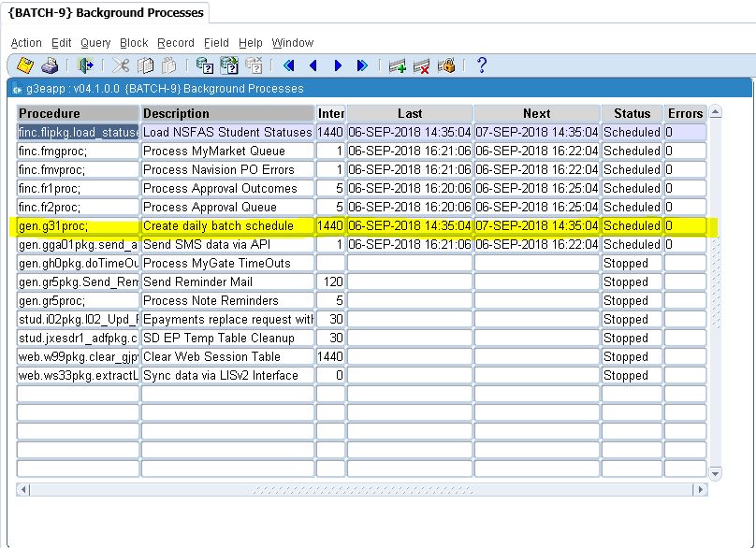The image size is (756, 548).
Task: Select the Background Processes tab
Action: (x=105, y=13)
